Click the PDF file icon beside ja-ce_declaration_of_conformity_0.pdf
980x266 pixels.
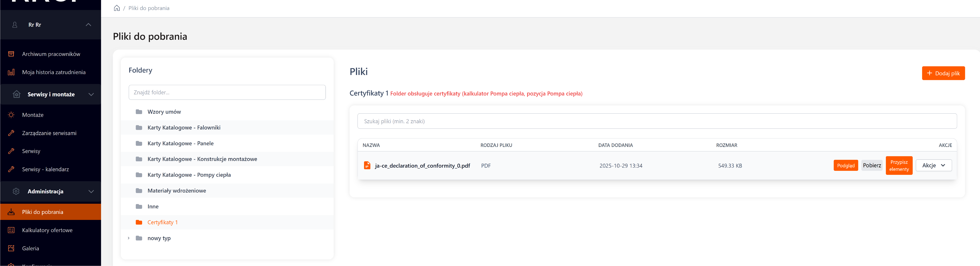[367, 165]
